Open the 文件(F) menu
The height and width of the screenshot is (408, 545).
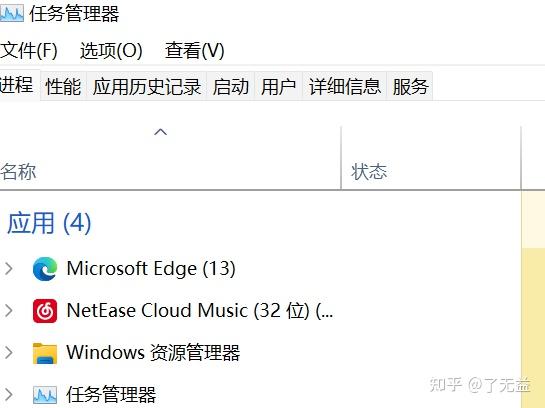pos(29,51)
